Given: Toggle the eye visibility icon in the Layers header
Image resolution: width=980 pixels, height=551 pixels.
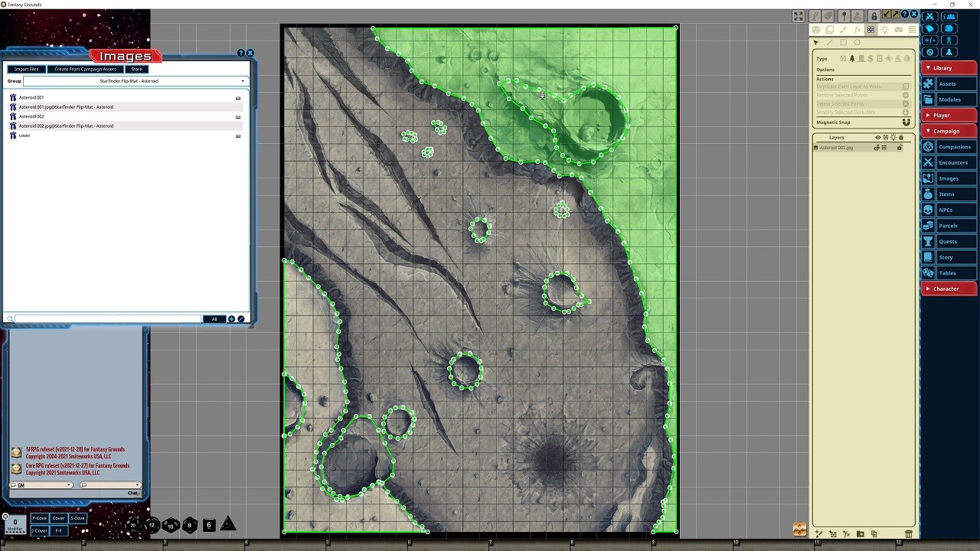Looking at the screenshot, I should coord(877,138).
